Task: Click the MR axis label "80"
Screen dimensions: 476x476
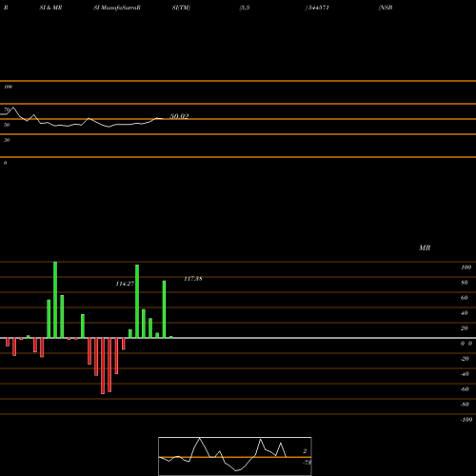Action: [465, 283]
